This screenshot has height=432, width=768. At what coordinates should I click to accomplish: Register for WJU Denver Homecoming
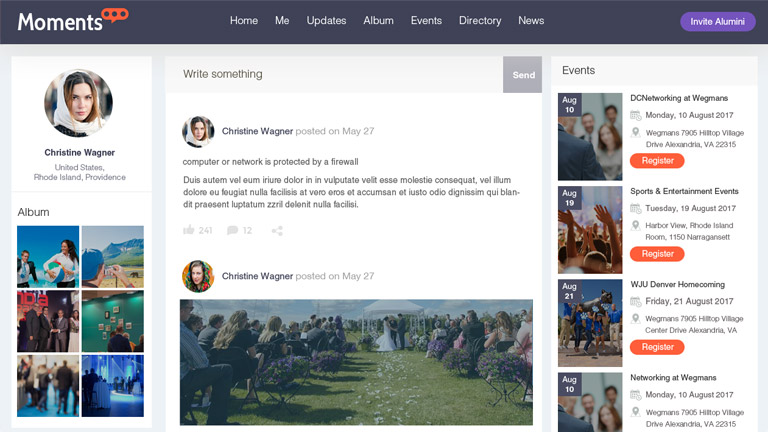coord(657,347)
